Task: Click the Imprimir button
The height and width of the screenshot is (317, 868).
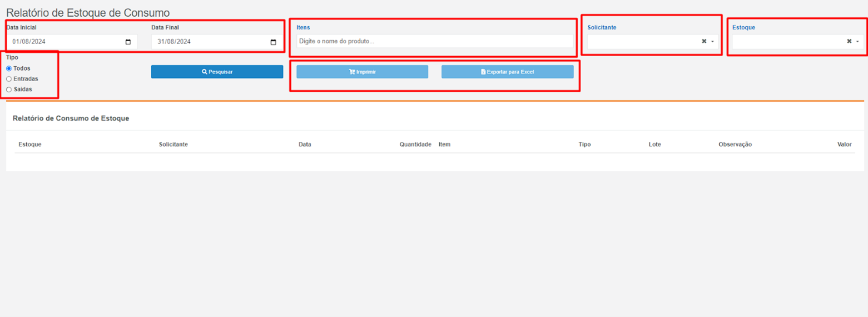Action: click(x=362, y=72)
